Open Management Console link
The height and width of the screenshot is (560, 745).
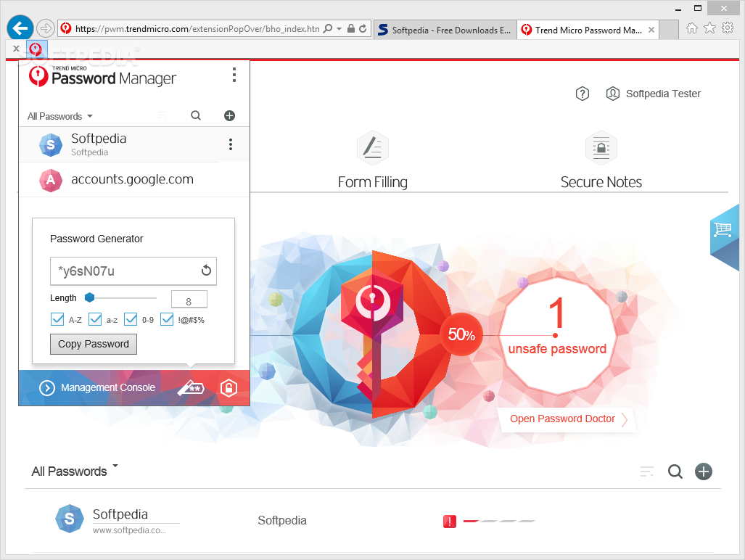pos(108,387)
